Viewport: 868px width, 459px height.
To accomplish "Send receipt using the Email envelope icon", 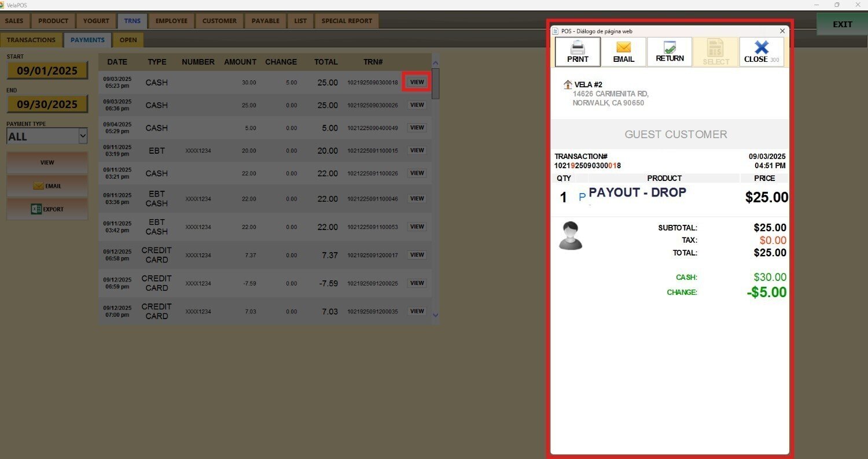I will pos(623,48).
